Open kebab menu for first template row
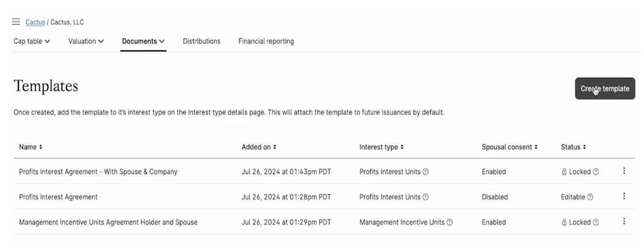The image size is (644, 251). pos(623,171)
